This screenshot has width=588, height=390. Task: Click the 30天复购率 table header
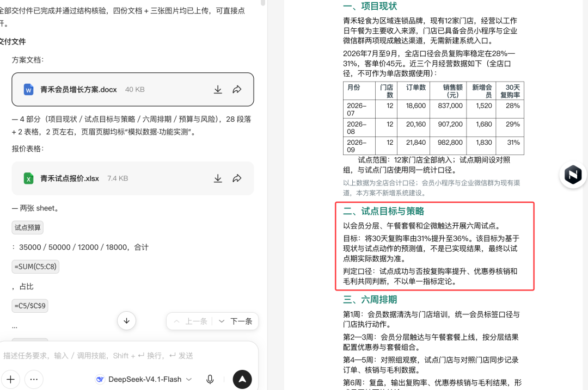pos(510,91)
